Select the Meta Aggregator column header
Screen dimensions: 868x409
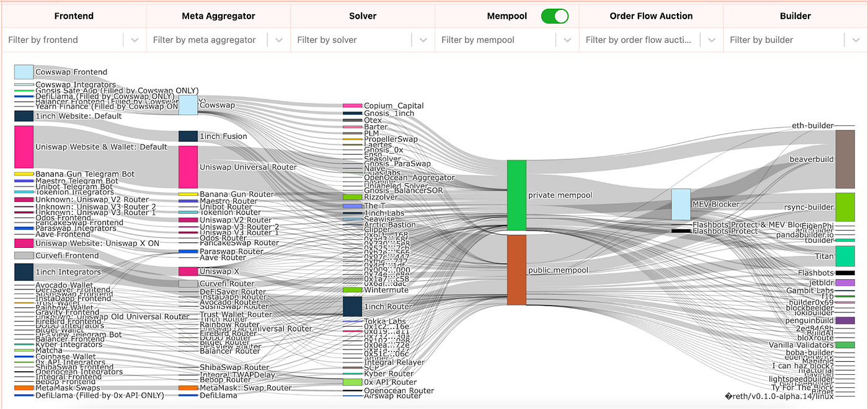(218, 16)
